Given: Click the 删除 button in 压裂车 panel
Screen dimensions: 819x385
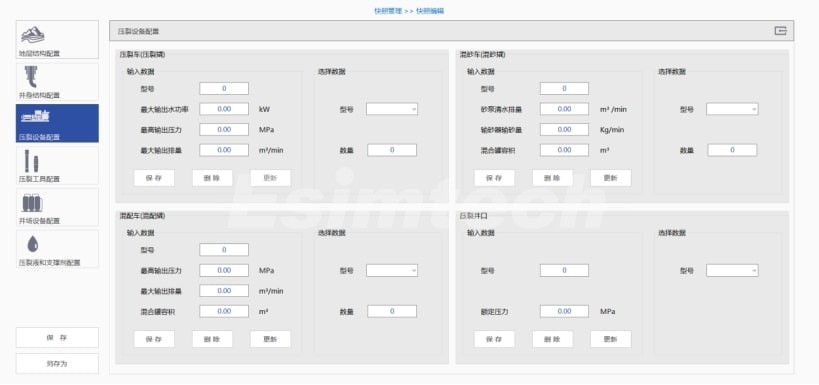Looking at the screenshot, I should [212, 178].
